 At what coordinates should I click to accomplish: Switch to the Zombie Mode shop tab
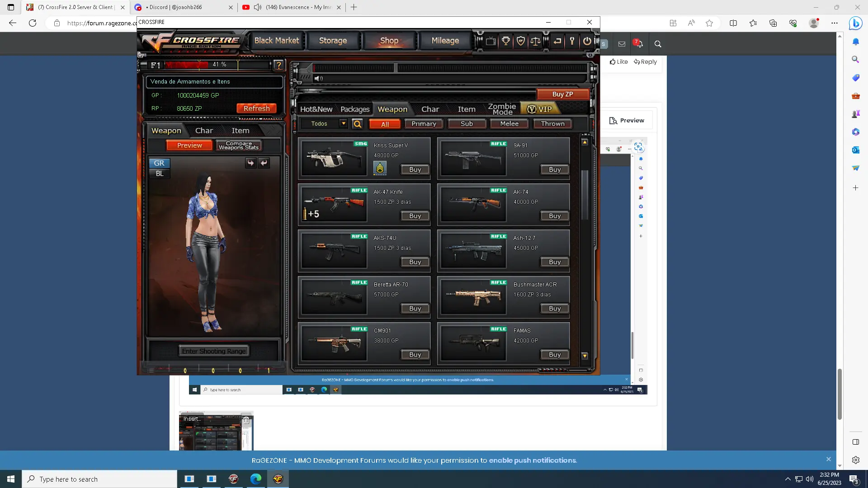point(502,109)
